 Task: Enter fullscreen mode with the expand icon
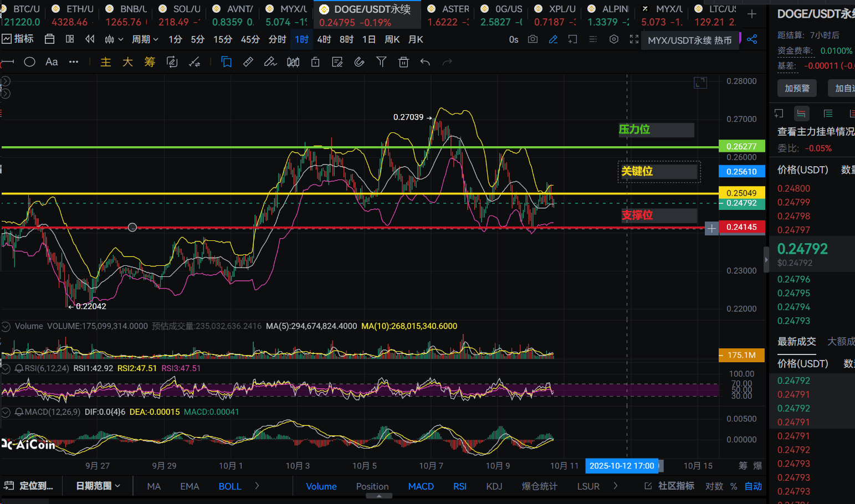pos(634,39)
